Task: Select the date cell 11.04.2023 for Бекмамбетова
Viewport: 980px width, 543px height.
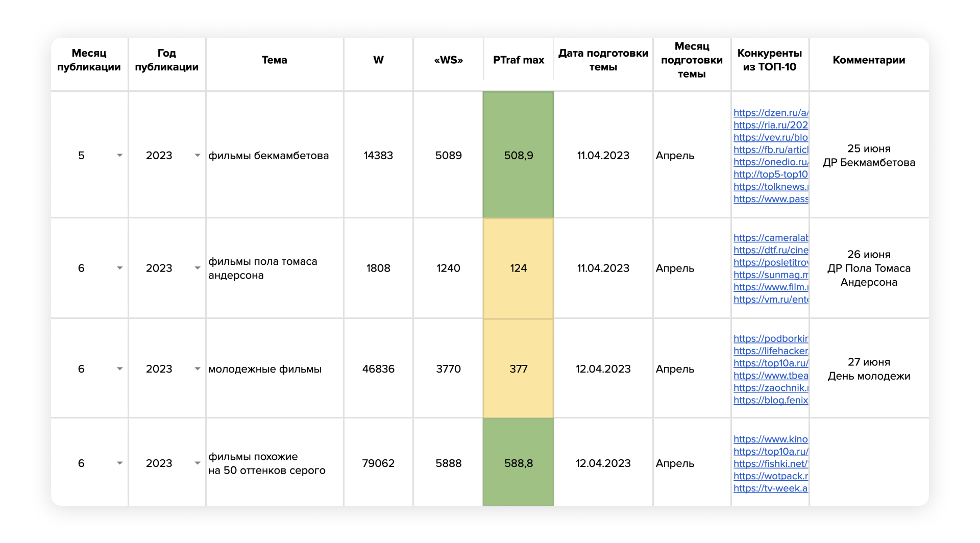Action: click(603, 155)
